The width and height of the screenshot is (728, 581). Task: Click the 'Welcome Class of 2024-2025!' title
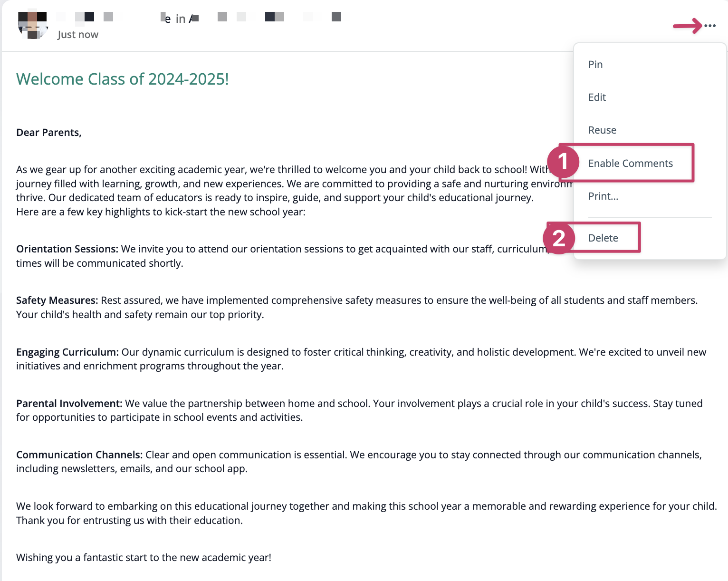tap(123, 79)
